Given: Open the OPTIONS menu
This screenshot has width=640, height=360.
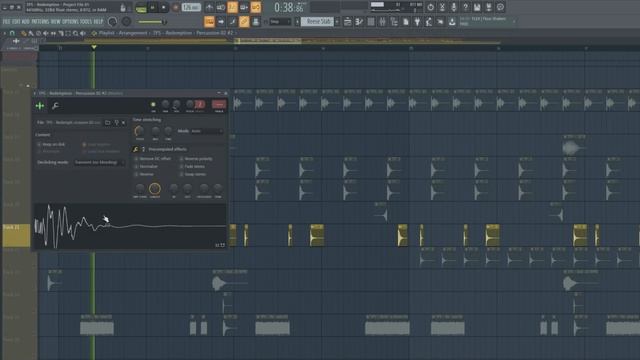Looking at the screenshot, I should point(70,21).
